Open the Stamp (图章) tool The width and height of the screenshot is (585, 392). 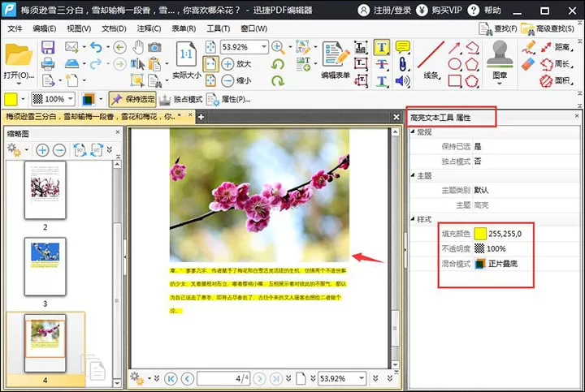pyautogui.click(x=500, y=62)
